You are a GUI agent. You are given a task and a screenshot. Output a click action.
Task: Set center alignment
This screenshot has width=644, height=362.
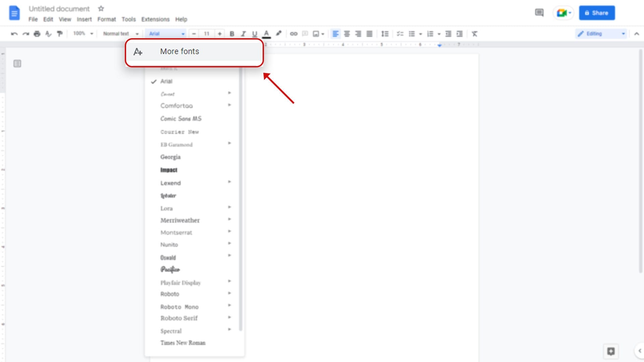point(347,34)
